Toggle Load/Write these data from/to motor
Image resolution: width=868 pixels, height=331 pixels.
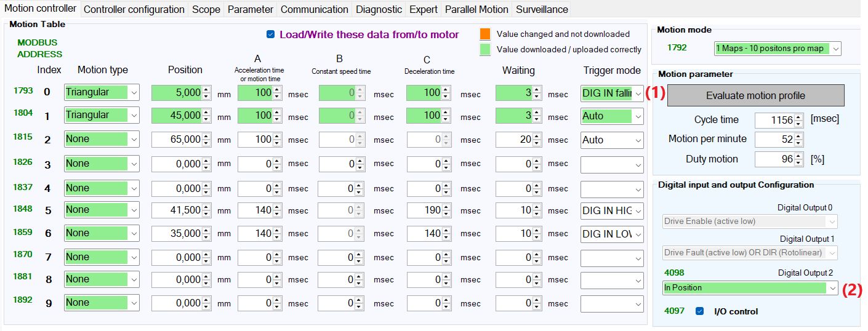click(270, 34)
